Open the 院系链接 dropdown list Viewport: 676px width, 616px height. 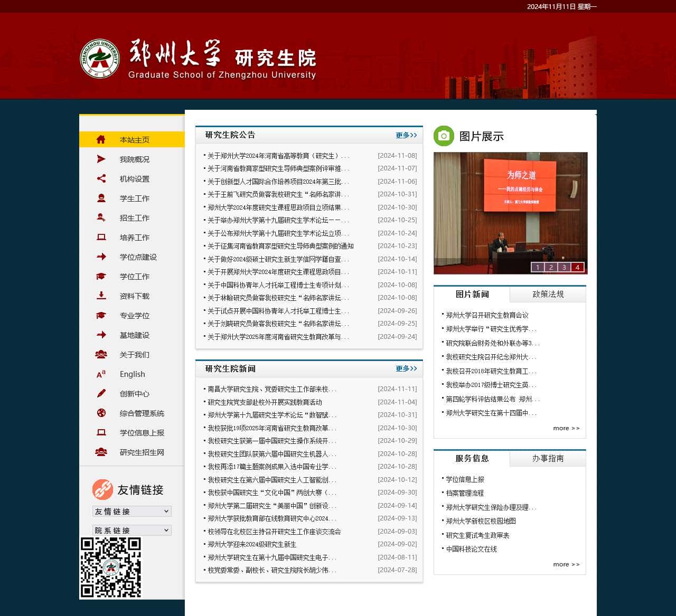pos(132,530)
